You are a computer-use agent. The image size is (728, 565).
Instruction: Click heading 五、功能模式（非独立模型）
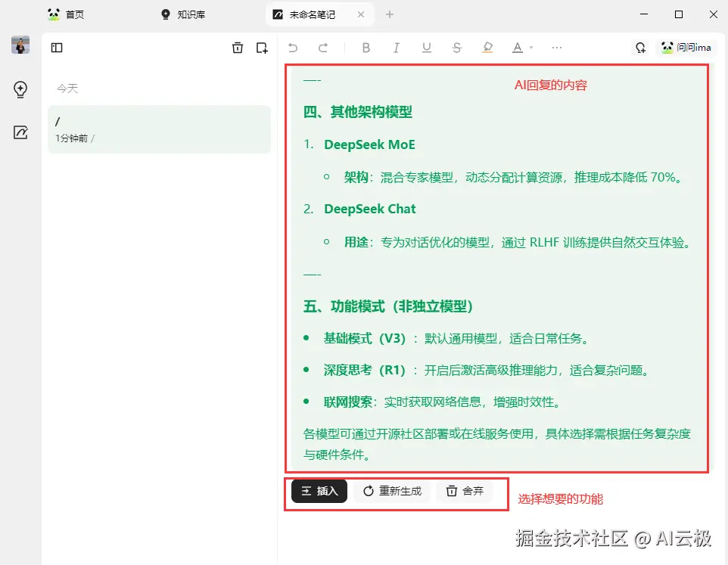[x=388, y=306]
